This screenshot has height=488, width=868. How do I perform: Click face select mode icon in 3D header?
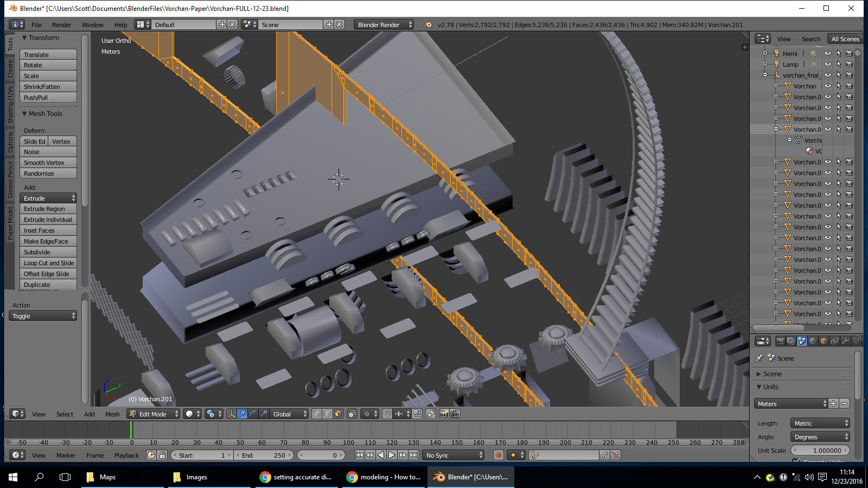click(338, 414)
